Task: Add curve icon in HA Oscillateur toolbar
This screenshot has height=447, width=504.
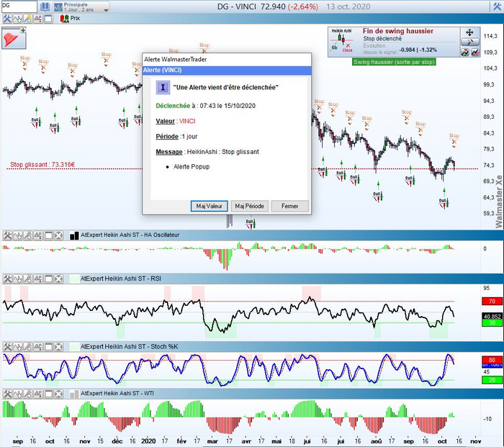Action: (x=17, y=235)
